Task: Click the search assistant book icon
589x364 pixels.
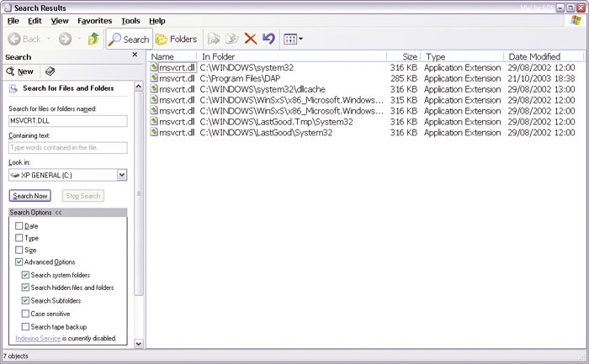Action: click(x=50, y=71)
